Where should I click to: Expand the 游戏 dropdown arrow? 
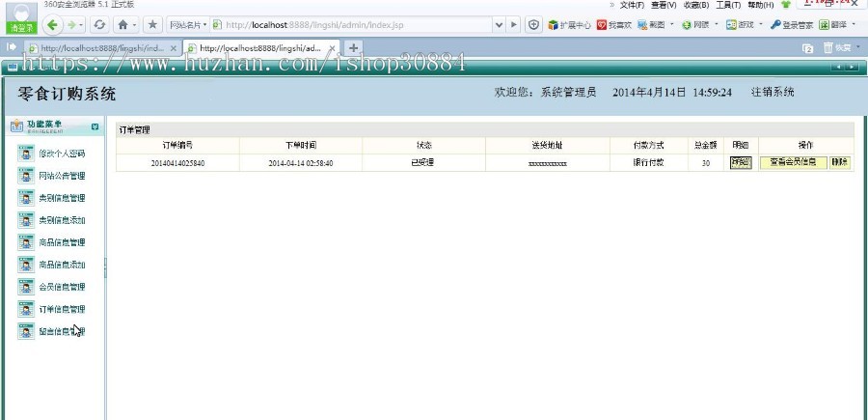[761, 24]
